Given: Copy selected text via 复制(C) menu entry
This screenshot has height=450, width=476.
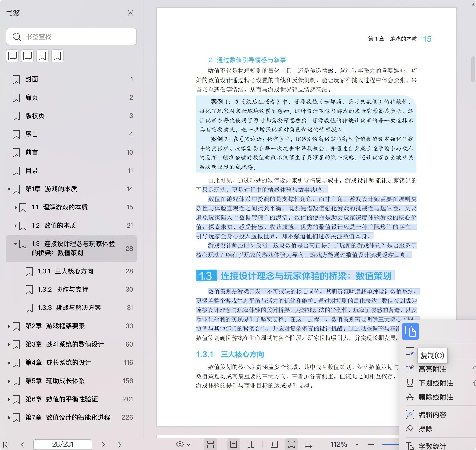Looking at the screenshot, I should (433, 355).
